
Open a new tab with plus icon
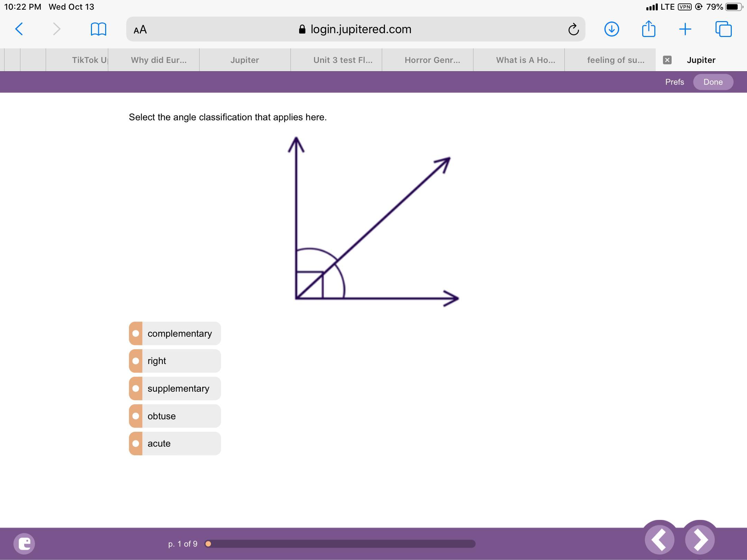pos(685,29)
